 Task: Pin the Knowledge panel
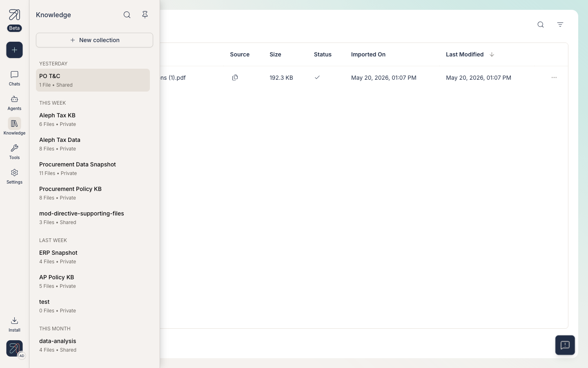[145, 15]
